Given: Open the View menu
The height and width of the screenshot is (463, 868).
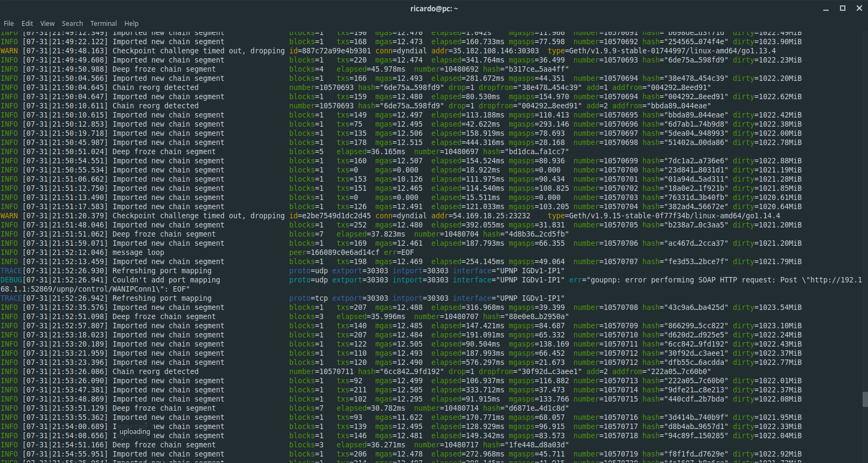Looking at the screenshot, I should (x=47, y=23).
